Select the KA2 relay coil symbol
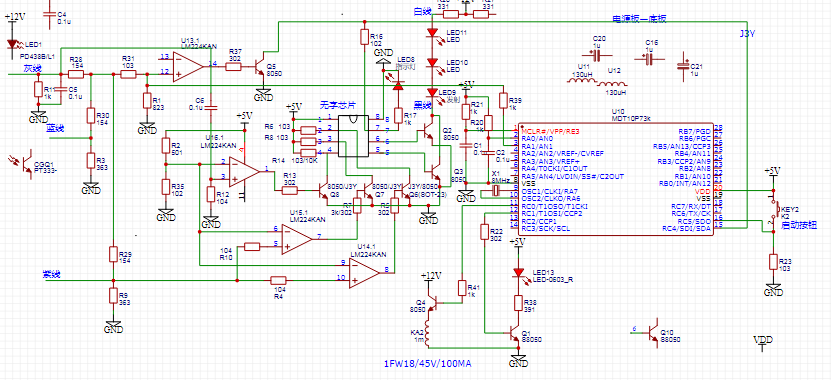 (429, 333)
